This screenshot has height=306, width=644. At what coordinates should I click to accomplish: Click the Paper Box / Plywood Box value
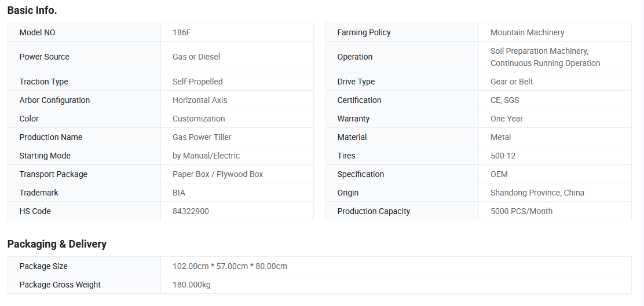(x=218, y=174)
